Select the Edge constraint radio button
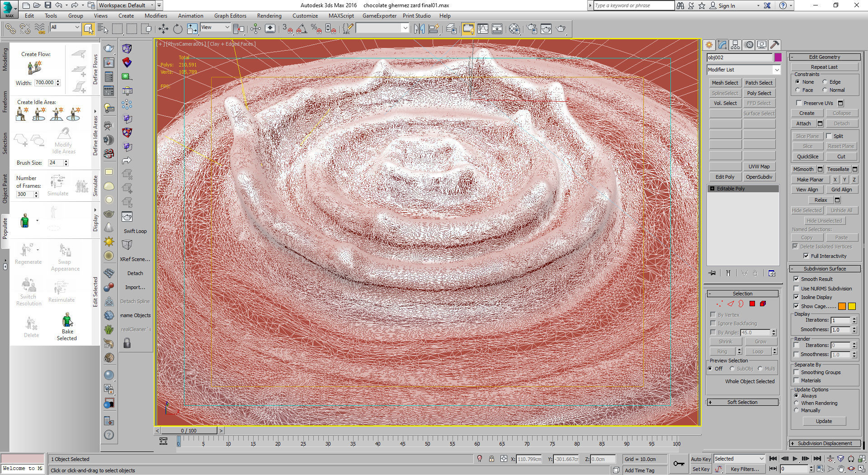 click(825, 82)
